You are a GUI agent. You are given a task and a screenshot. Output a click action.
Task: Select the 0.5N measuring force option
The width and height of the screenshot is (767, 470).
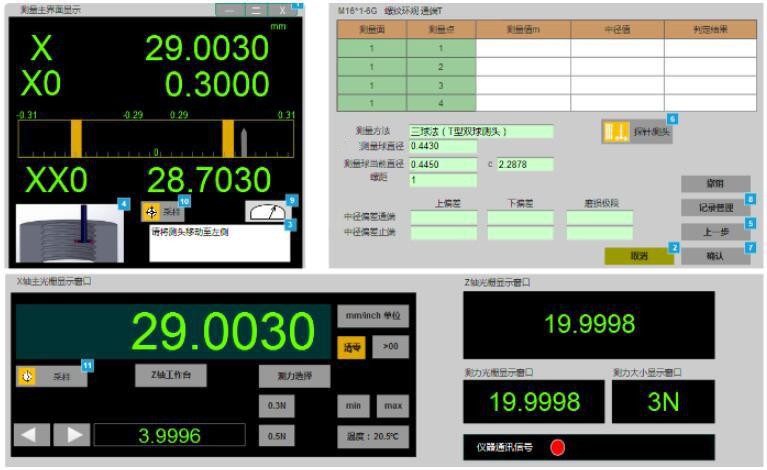point(277,436)
